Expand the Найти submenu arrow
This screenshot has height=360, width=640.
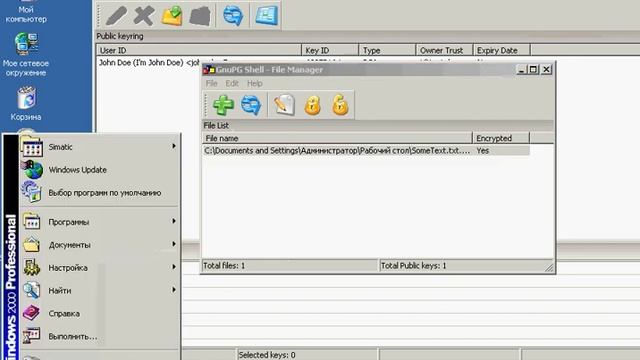click(x=174, y=290)
